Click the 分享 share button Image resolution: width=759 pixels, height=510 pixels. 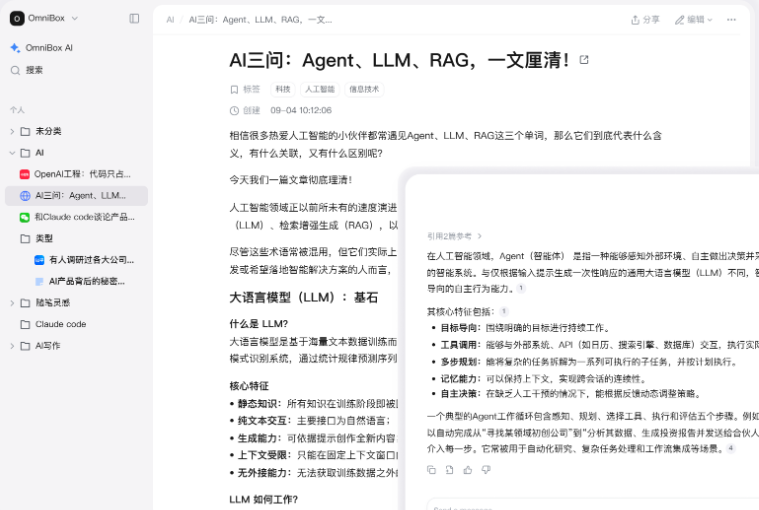(645, 19)
